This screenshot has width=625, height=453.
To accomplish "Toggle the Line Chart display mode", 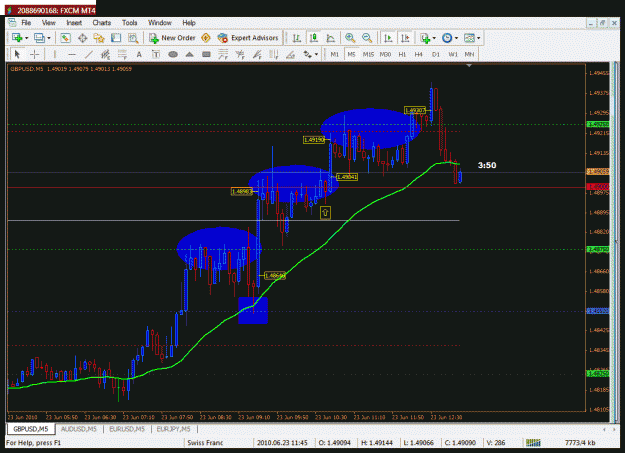I will (330, 38).
